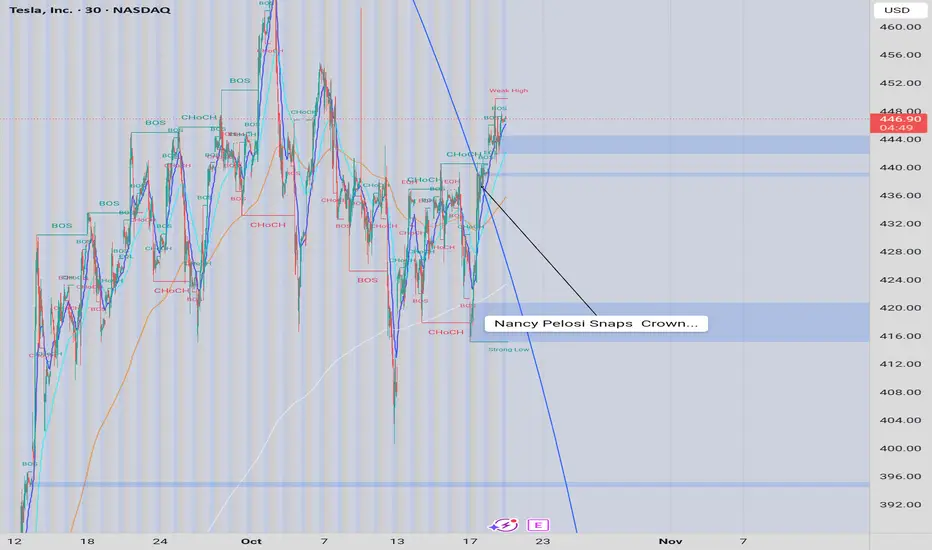
Task: Click the 408.00 price axis label
Action: 900,392
